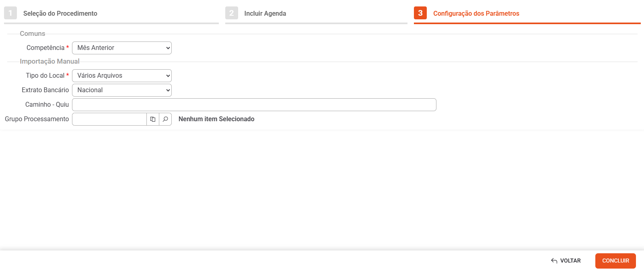Click the orange CONCLUIR button
644x271 pixels.
click(x=615, y=261)
